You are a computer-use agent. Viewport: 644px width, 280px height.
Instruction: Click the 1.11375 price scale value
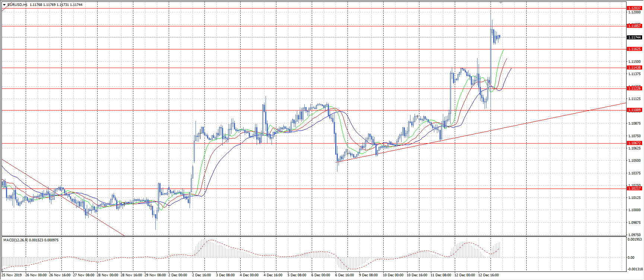click(635, 74)
